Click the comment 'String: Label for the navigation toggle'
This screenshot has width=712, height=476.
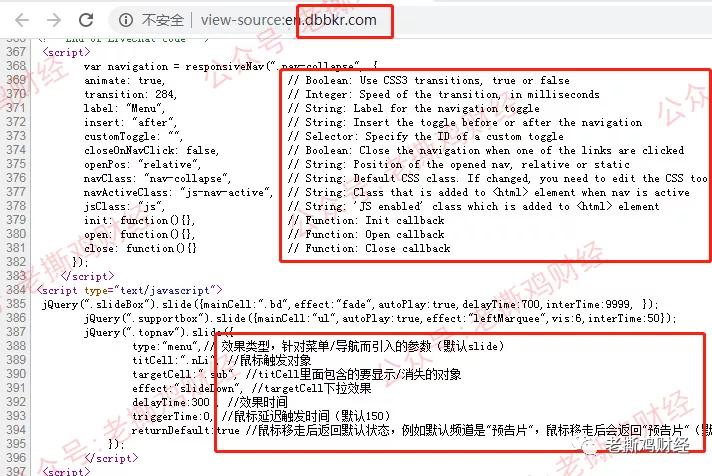(414, 109)
